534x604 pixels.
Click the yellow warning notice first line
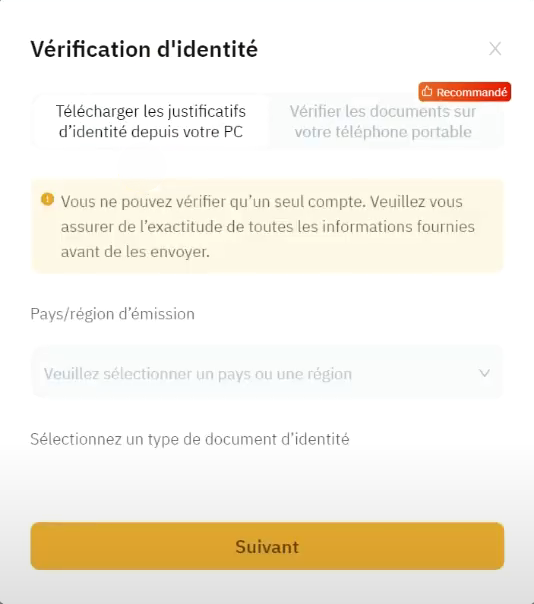point(262,201)
